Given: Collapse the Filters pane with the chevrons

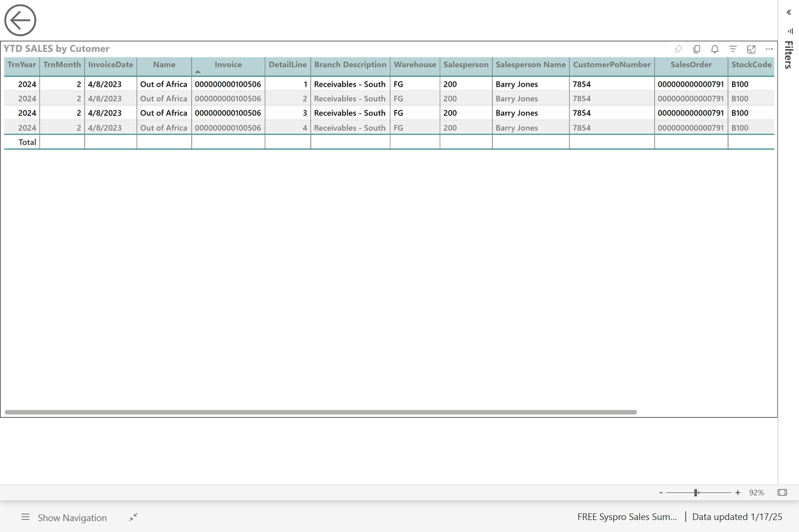Looking at the screenshot, I should pyautogui.click(x=788, y=12).
